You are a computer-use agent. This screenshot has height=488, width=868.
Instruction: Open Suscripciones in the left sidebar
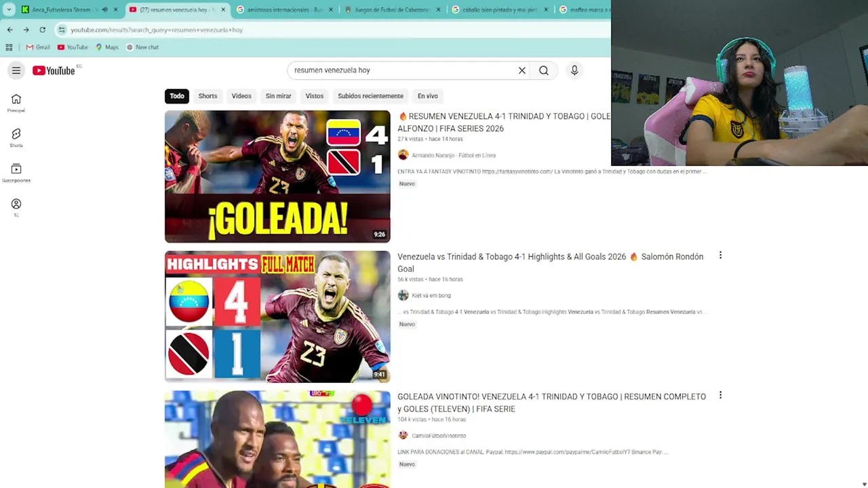coord(16,173)
